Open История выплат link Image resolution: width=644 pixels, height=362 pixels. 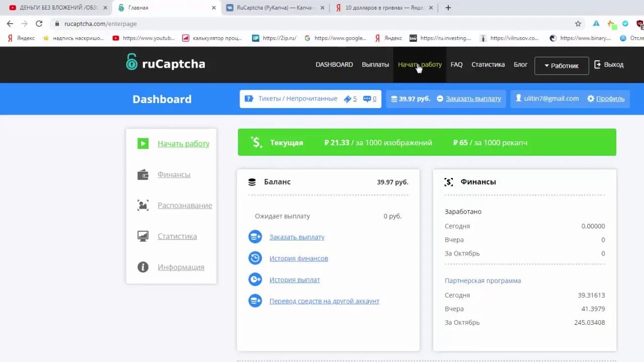click(x=295, y=280)
